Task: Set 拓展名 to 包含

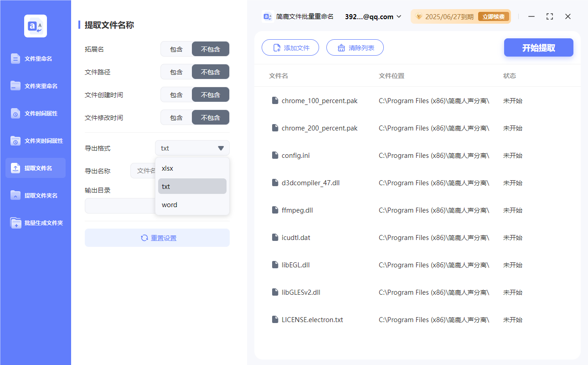Action: point(176,49)
